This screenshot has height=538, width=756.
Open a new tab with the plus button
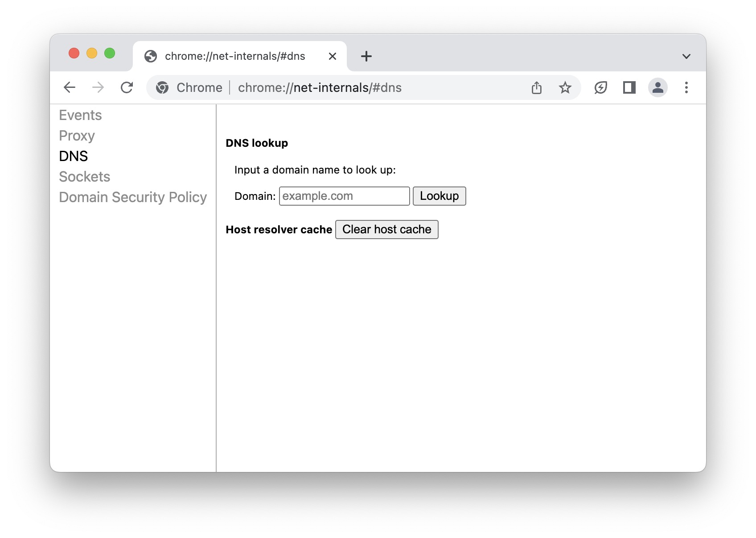(x=366, y=56)
